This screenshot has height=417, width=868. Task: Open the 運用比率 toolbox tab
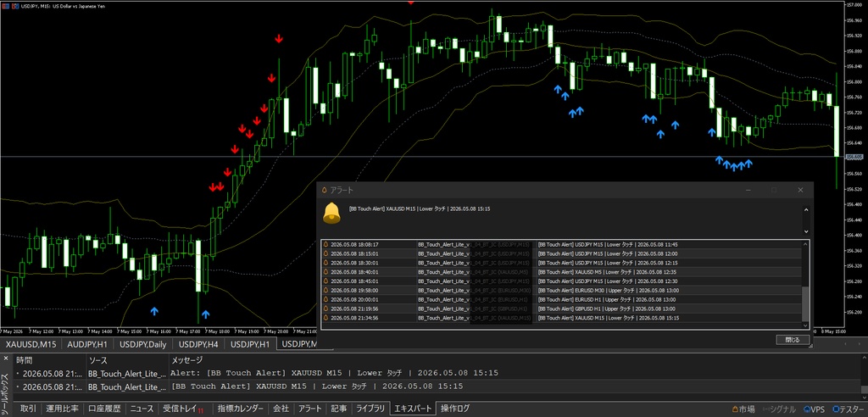62,409
